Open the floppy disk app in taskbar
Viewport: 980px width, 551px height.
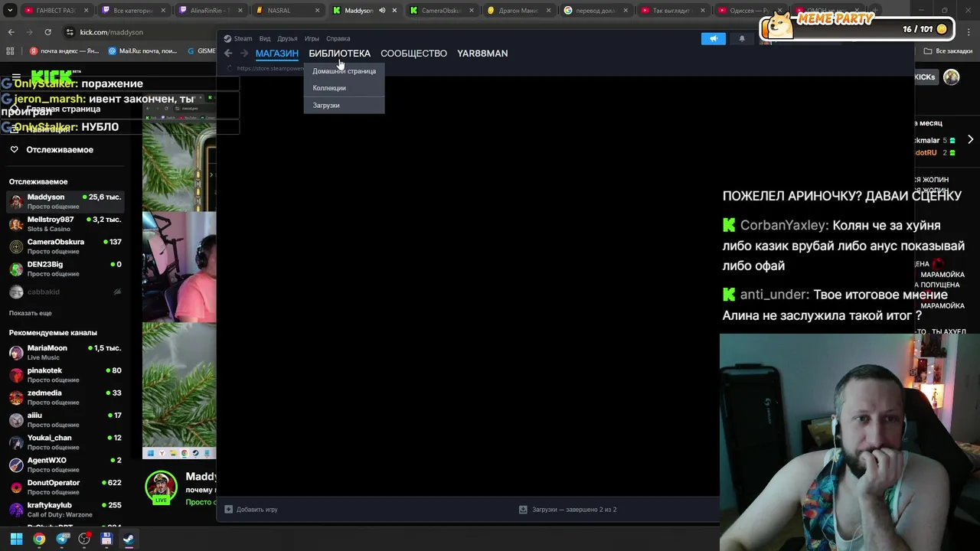click(x=106, y=539)
